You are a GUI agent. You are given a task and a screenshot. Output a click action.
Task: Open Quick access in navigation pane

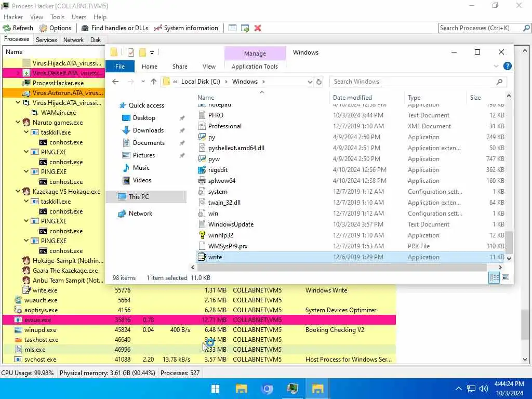[x=146, y=105]
